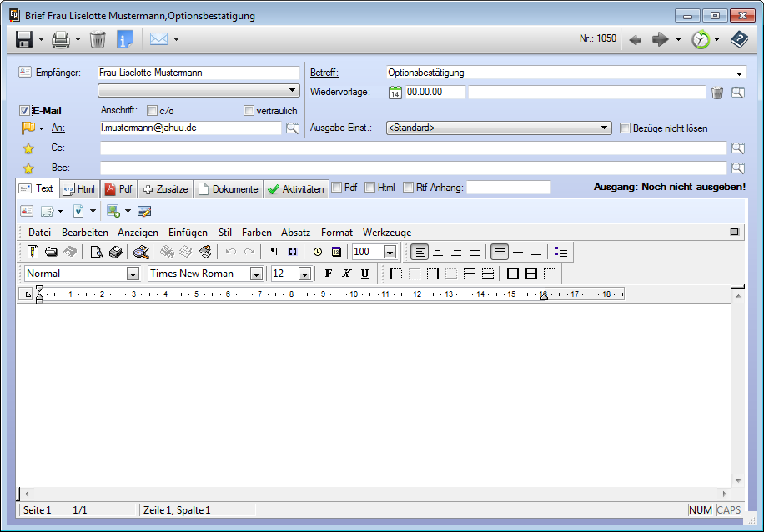
Task: Click the calendar icon beside Wiedervorlage date
Action: pyautogui.click(x=395, y=93)
